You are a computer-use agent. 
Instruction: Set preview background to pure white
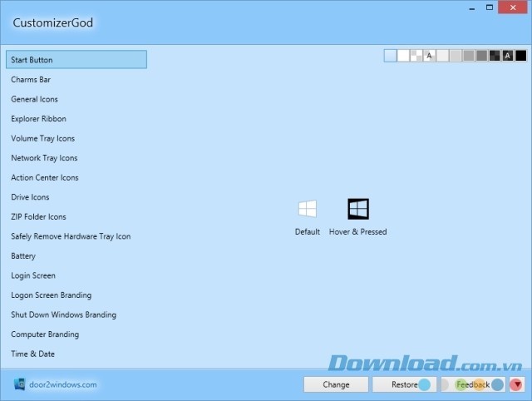[x=404, y=56]
